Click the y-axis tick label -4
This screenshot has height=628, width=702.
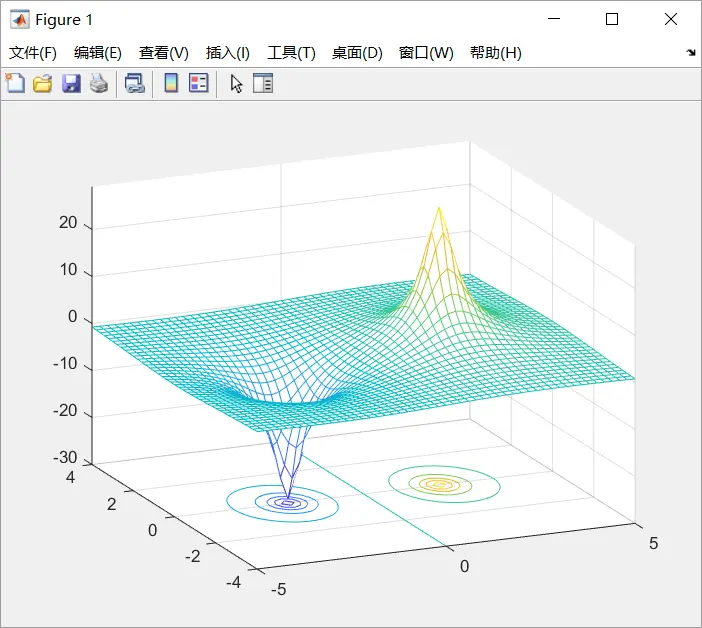point(234,582)
